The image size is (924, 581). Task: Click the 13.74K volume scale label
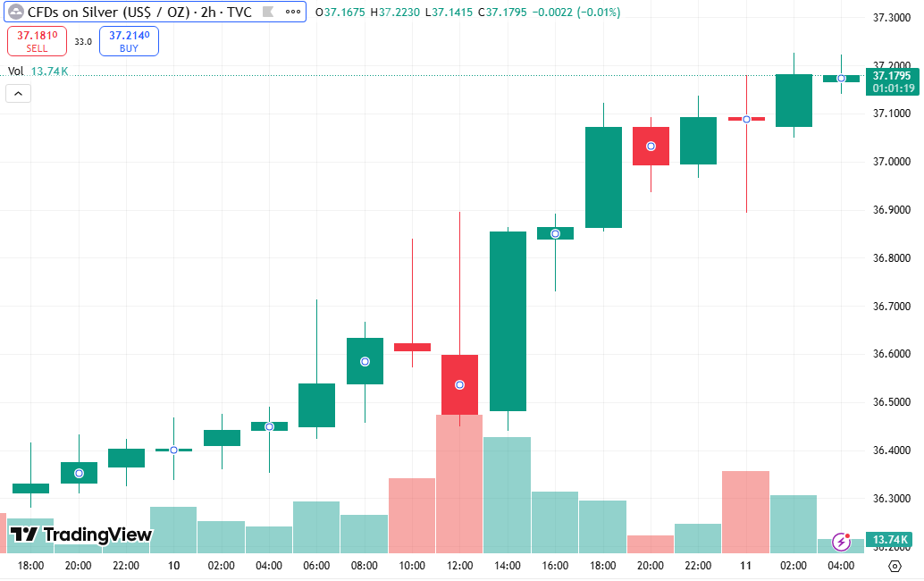[890, 540]
